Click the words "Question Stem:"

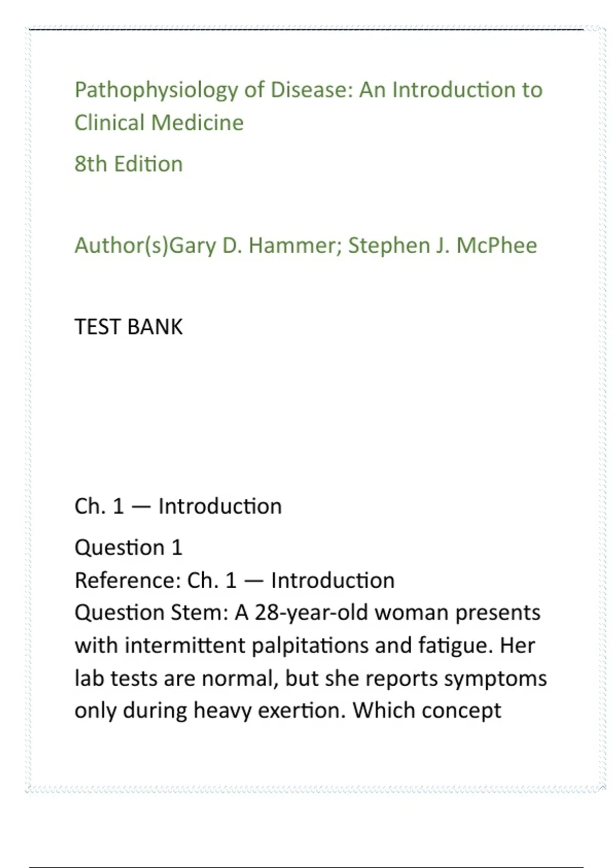click(151, 613)
